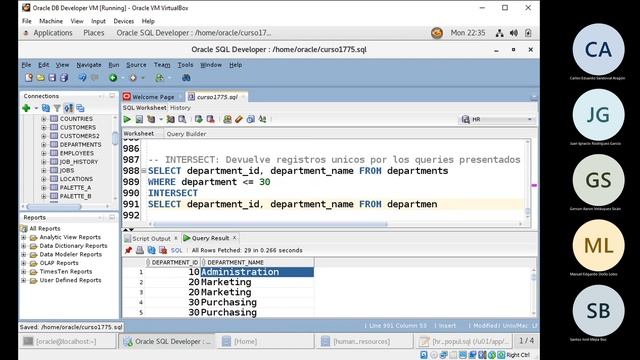The height and width of the screenshot is (360, 640).
Task: Click the Forward navigation icon in main toolbar
Action: coord(133,78)
